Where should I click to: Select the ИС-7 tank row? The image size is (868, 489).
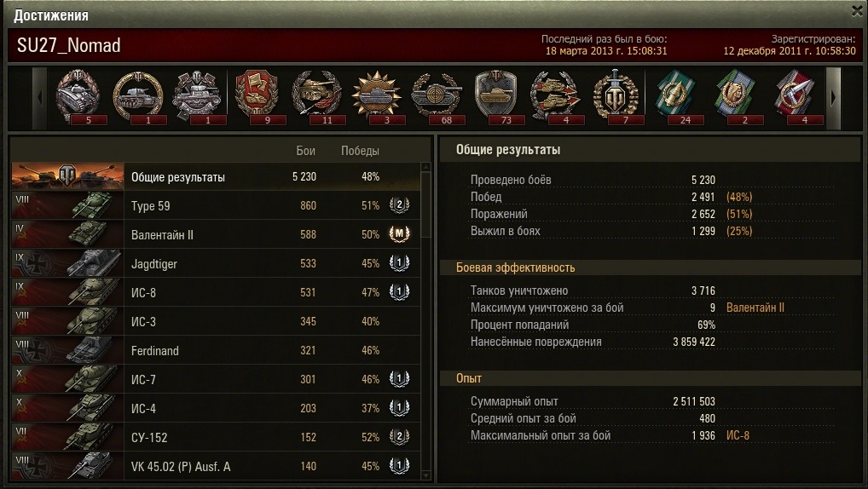click(216, 379)
